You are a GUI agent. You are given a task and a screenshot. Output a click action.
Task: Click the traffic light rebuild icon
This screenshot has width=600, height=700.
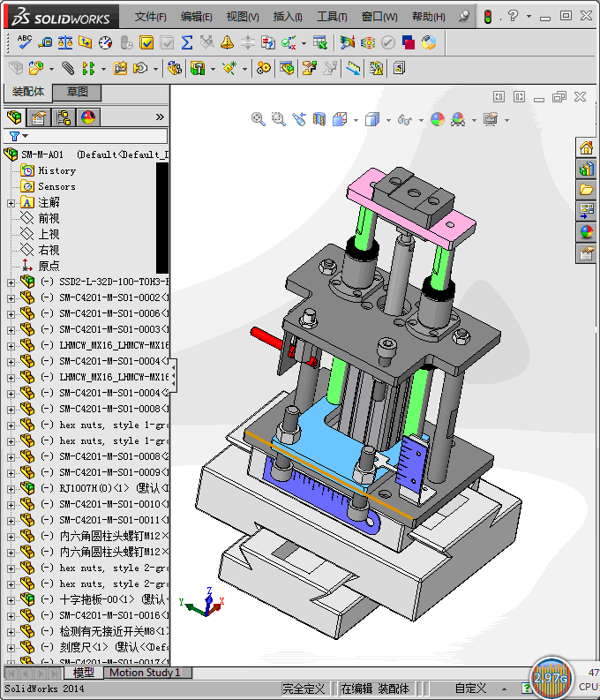point(488,17)
